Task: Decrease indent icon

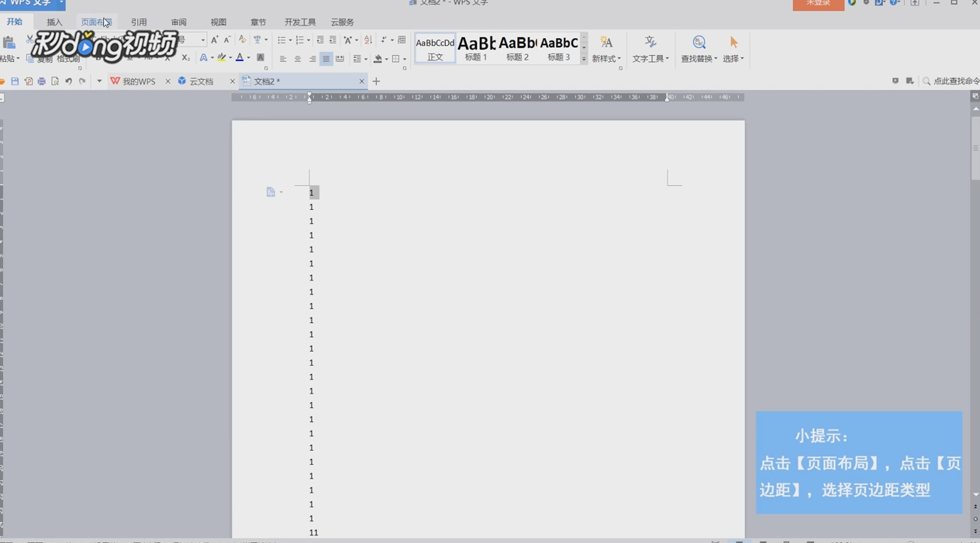Action: pyautogui.click(x=319, y=40)
